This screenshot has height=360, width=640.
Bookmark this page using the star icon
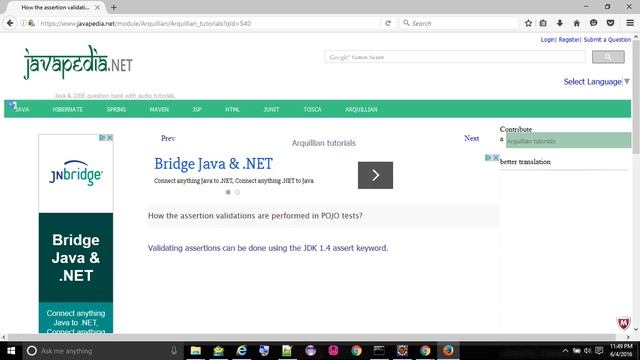[x=528, y=23]
